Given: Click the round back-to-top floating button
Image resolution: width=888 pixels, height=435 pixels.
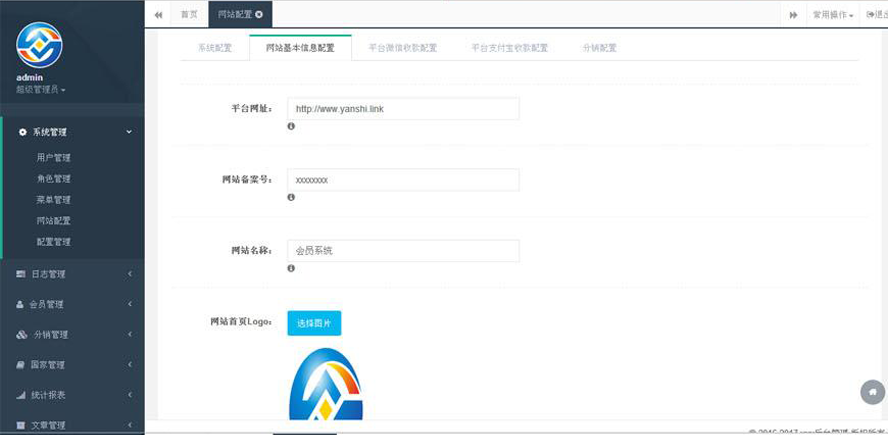Looking at the screenshot, I should 872,392.
